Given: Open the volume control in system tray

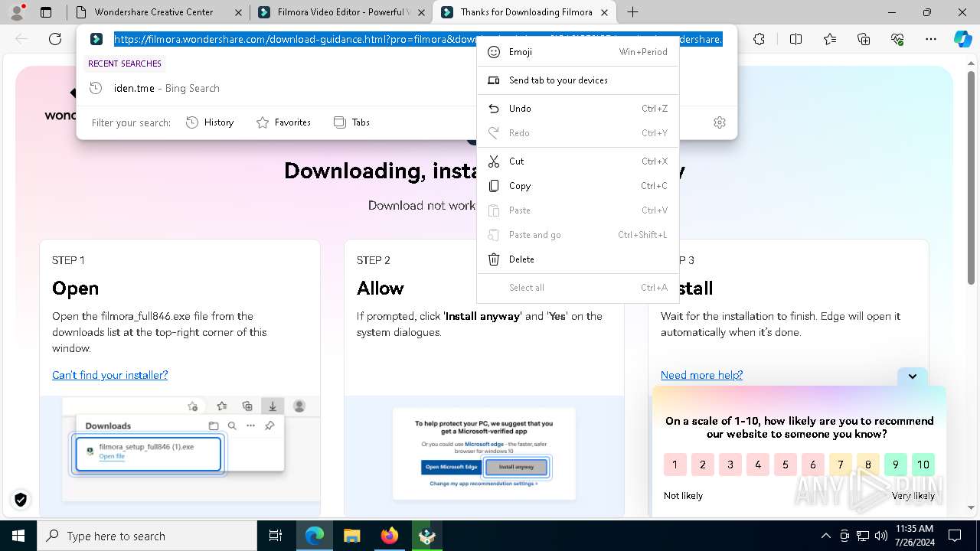Looking at the screenshot, I should (x=880, y=536).
